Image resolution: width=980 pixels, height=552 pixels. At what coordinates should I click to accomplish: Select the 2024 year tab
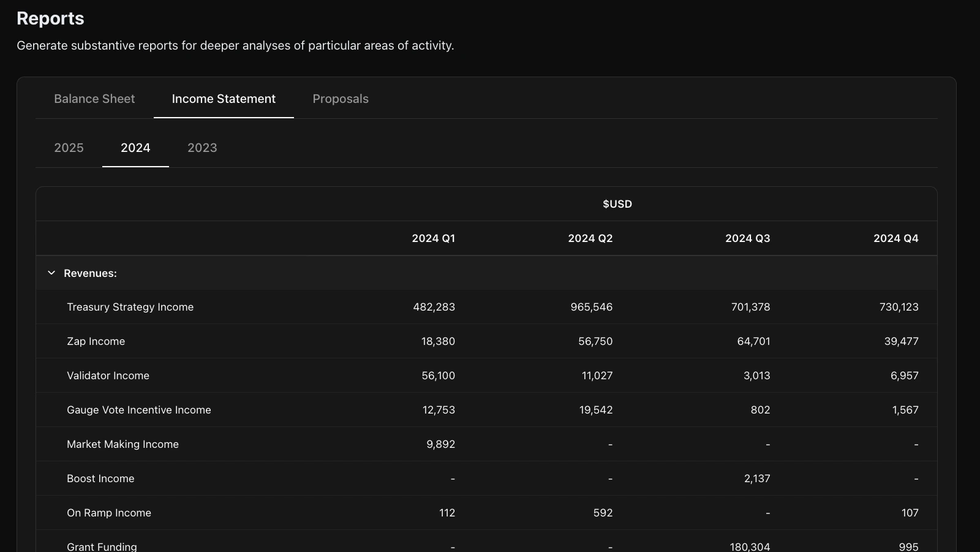pyautogui.click(x=135, y=148)
